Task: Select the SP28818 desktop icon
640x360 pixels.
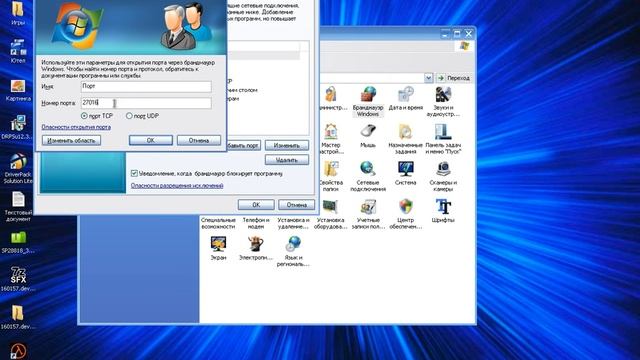Action: click(x=18, y=243)
